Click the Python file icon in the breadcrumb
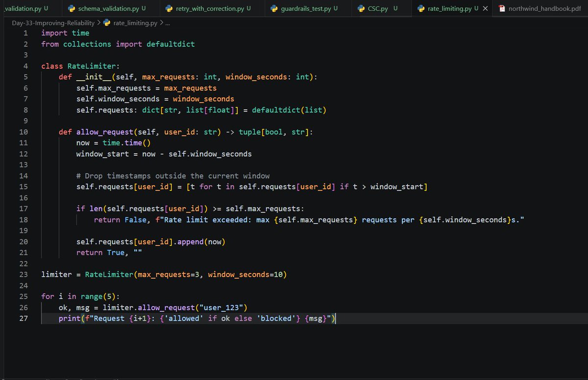The height and width of the screenshot is (380, 588). [x=107, y=23]
